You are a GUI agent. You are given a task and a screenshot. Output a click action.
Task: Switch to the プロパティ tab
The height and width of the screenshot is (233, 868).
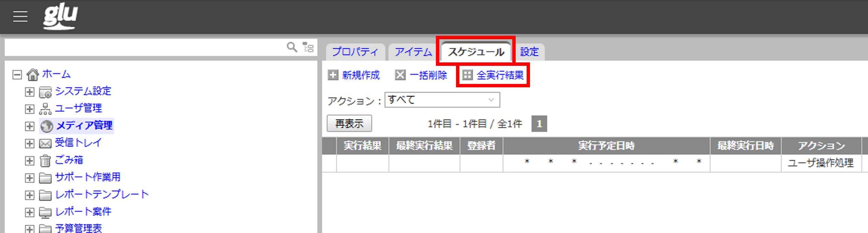355,52
